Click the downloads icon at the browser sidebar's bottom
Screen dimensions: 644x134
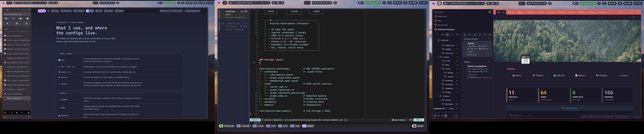(4, 117)
